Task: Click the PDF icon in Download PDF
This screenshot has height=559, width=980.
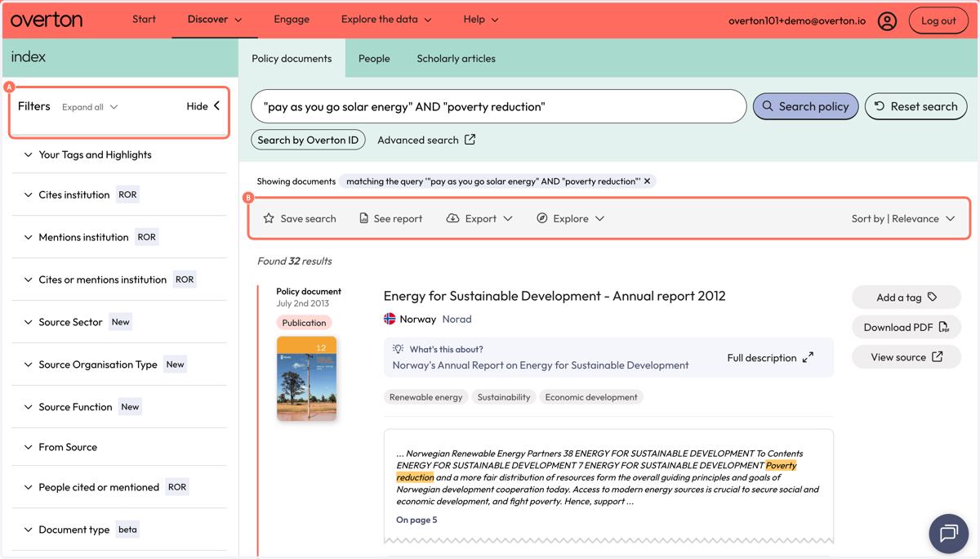Action: [943, 327]
